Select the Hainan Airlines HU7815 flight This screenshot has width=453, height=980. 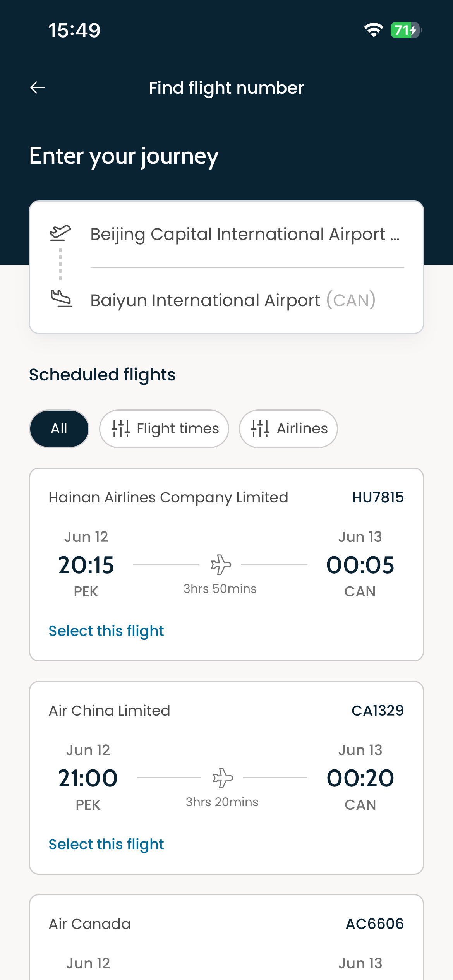pyautogui.click(x=106, y=631)
